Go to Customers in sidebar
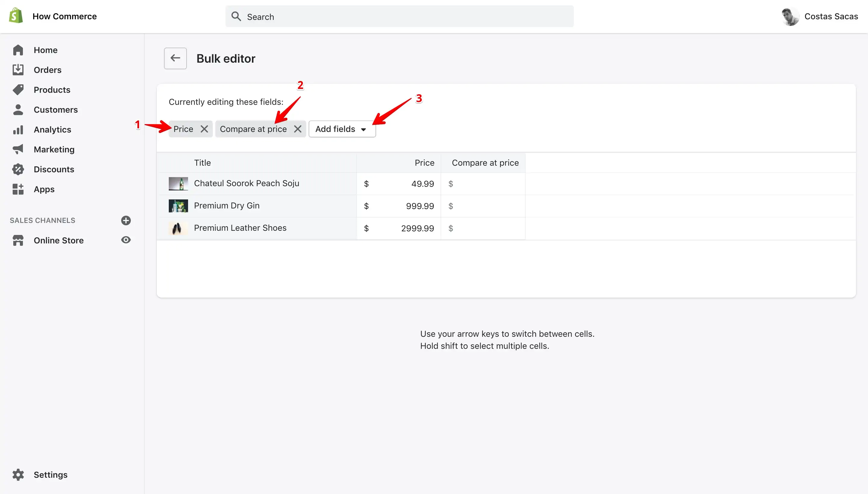868x494 pixels. pos(56,110)
